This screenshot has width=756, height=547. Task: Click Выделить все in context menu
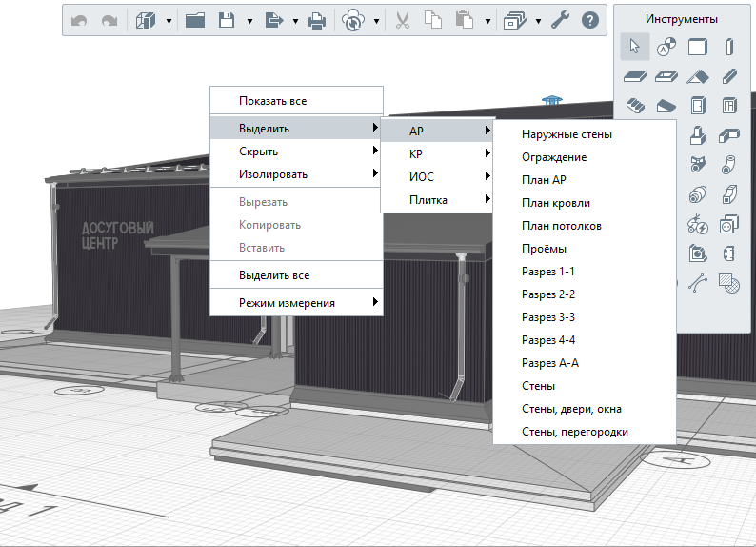(x=274, y=275)
